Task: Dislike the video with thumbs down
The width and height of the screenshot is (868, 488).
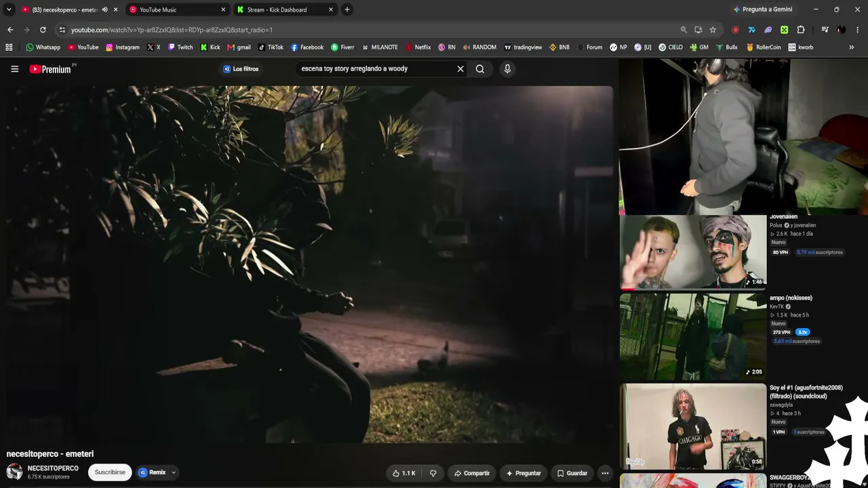Action: [x=433, y=473]
